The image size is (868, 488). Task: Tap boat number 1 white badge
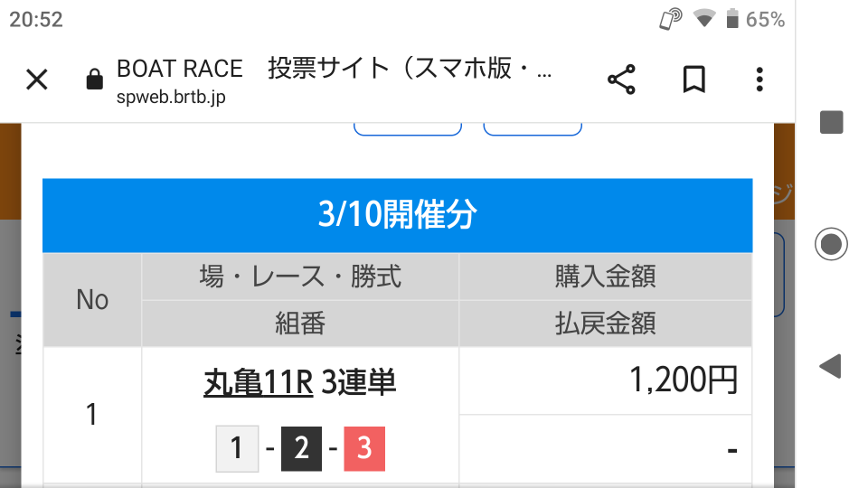tap(237, 448)
